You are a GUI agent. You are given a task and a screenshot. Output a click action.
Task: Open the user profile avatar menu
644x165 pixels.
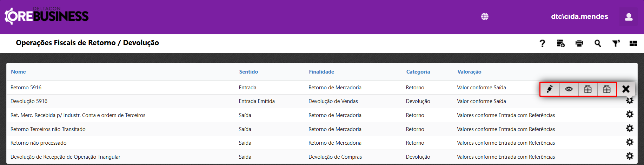(629, 17)
